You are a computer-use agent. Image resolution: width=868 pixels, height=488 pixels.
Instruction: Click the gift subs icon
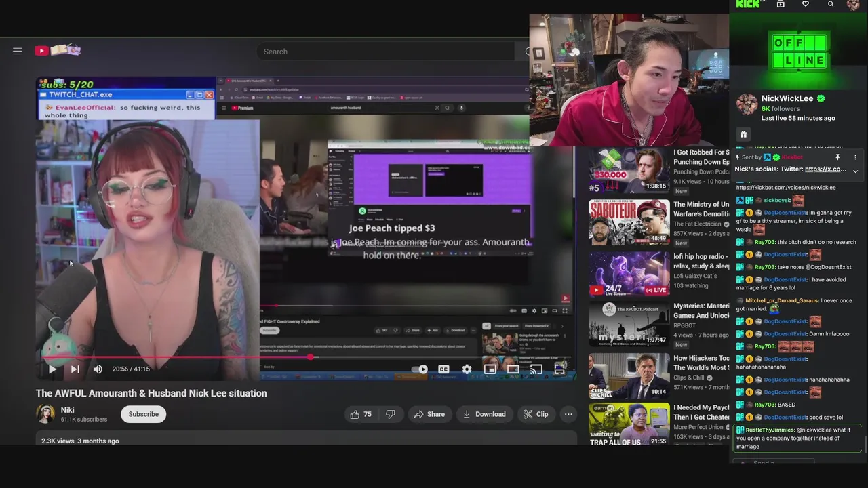tap(743, 135)
